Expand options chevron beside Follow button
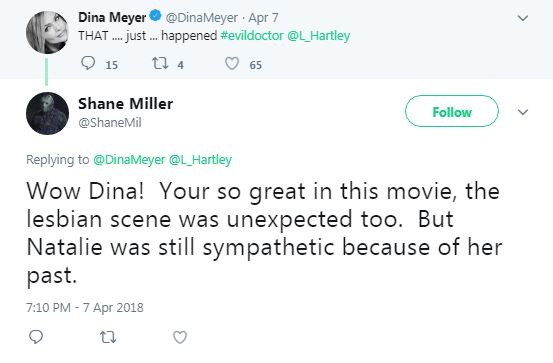The image size is (553, 363). (x=523, y=112)
